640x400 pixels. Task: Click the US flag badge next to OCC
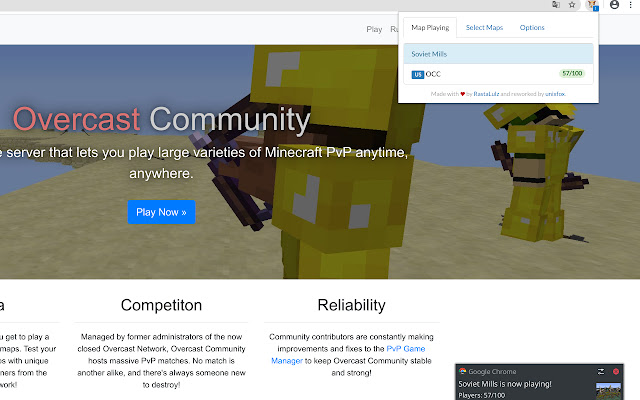[418, 74]
